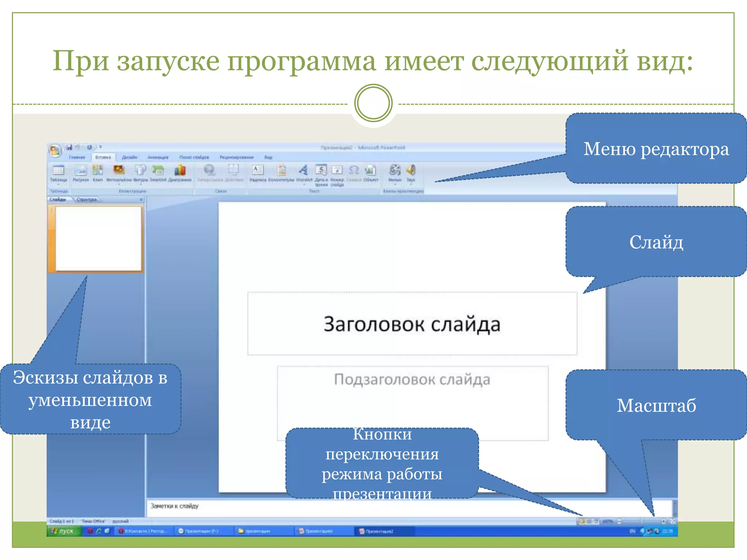Switch to normal view mode button

pos(581,521)
